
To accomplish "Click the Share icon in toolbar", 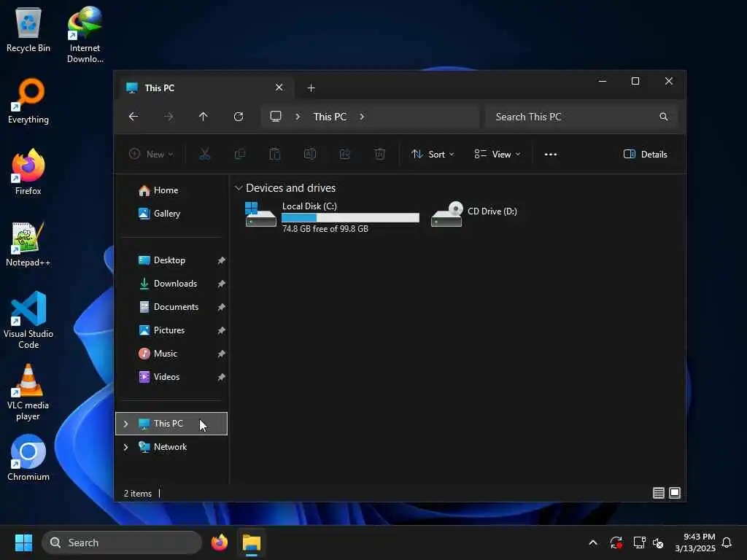I will [345, 154].
